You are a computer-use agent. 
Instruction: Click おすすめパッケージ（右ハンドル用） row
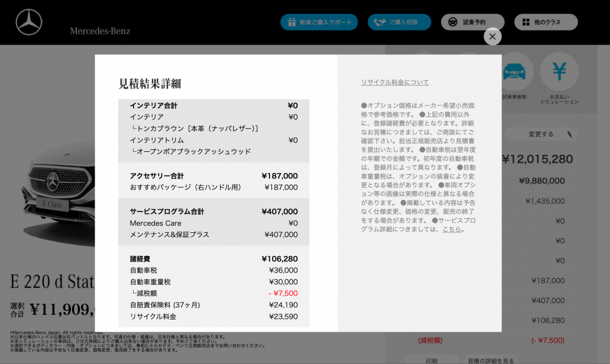click(x=213, y=187)
